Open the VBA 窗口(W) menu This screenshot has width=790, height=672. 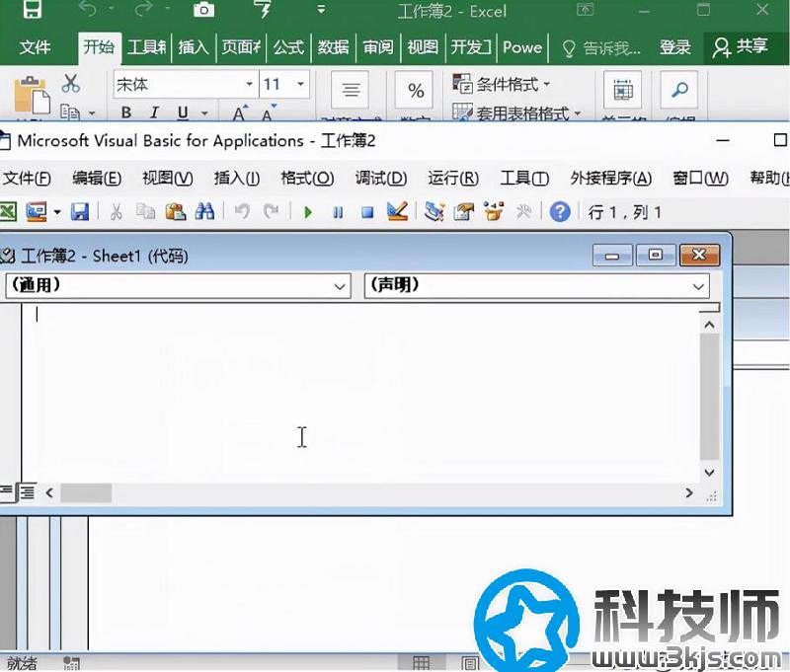(700, 178)
